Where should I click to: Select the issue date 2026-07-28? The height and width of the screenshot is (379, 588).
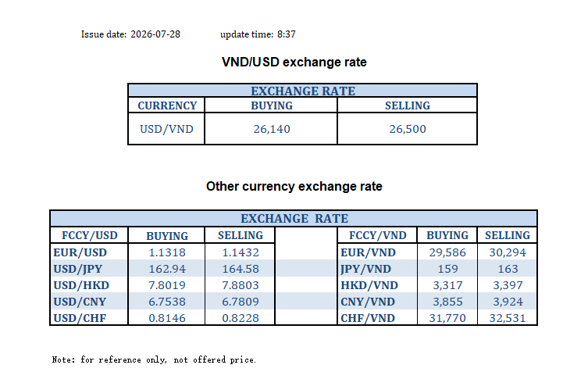pyautogui.click(x=155, y=34)
